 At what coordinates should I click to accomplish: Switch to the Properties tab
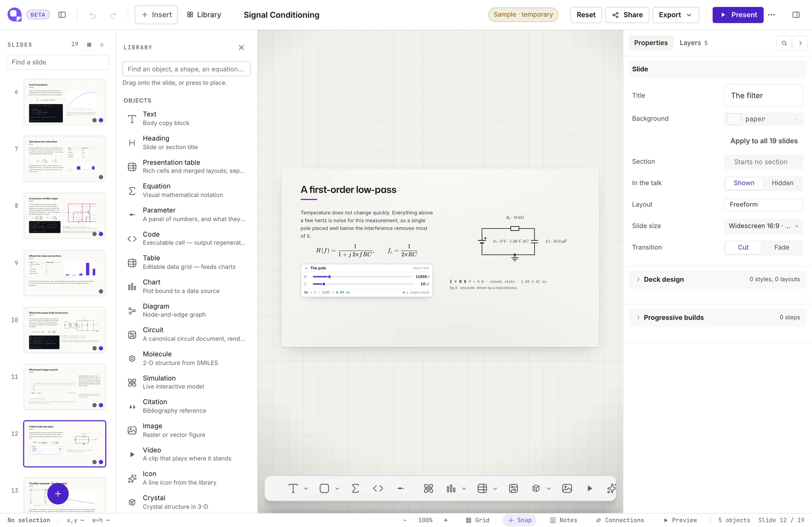651,43
